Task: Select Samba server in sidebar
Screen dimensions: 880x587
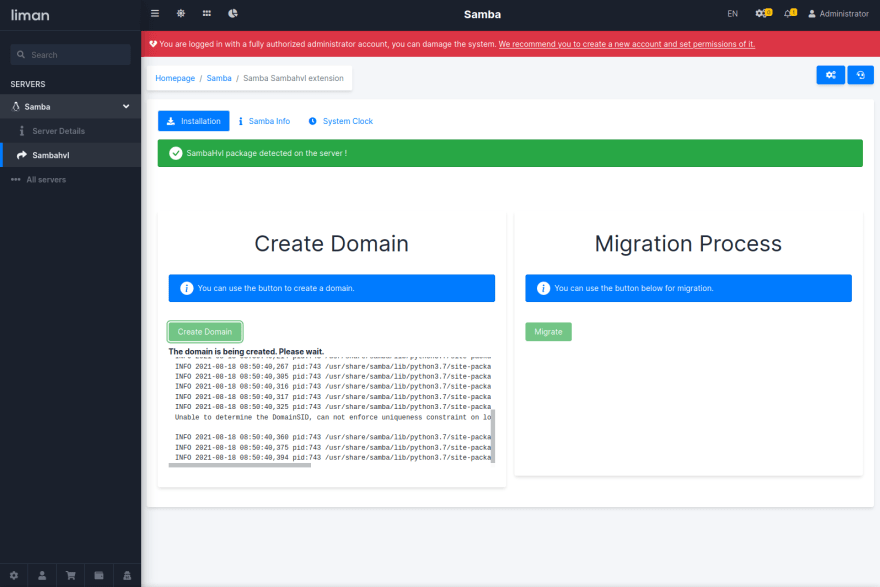Action: 70,107
